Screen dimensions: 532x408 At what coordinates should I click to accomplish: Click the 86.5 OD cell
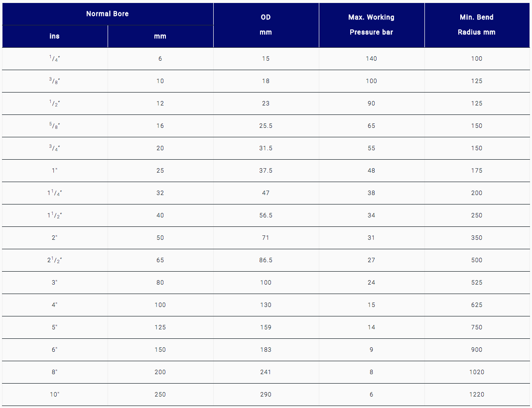coord(266,260)
